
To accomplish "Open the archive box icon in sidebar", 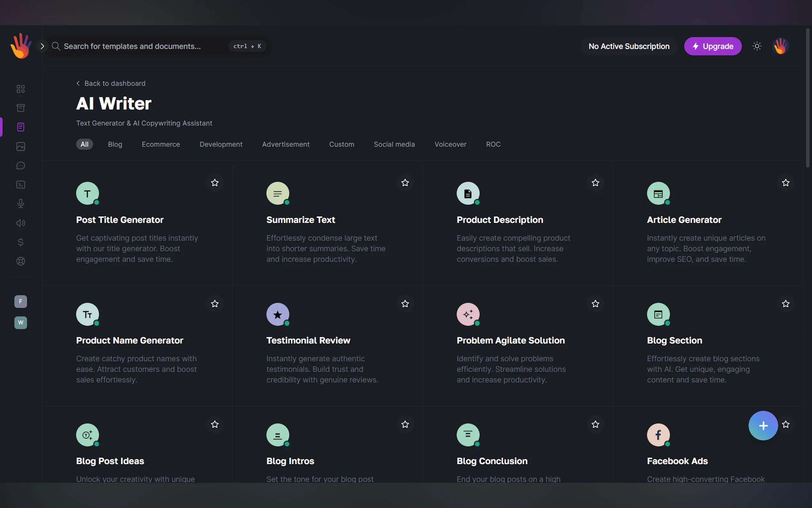I will [20, 108].
